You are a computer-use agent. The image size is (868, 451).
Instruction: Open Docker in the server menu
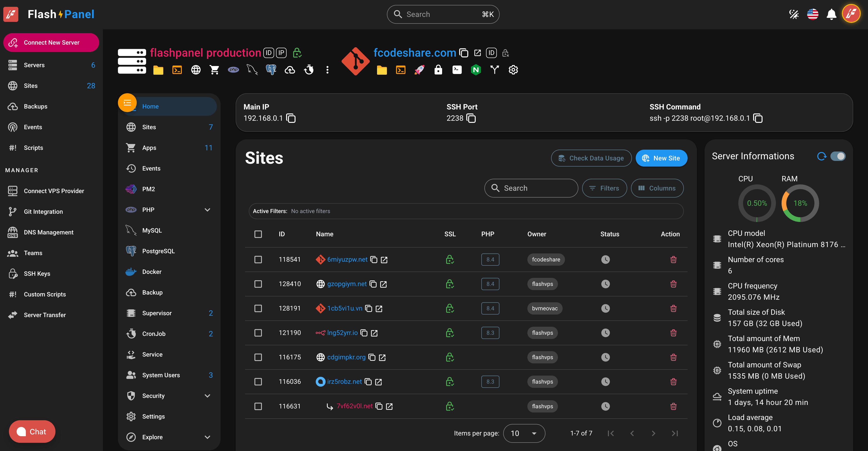[170, 272]
